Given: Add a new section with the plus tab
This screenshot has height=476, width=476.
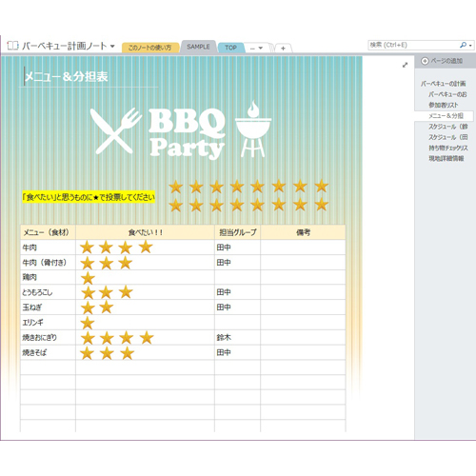Looking at the screenshot, I should click(283, 49).
